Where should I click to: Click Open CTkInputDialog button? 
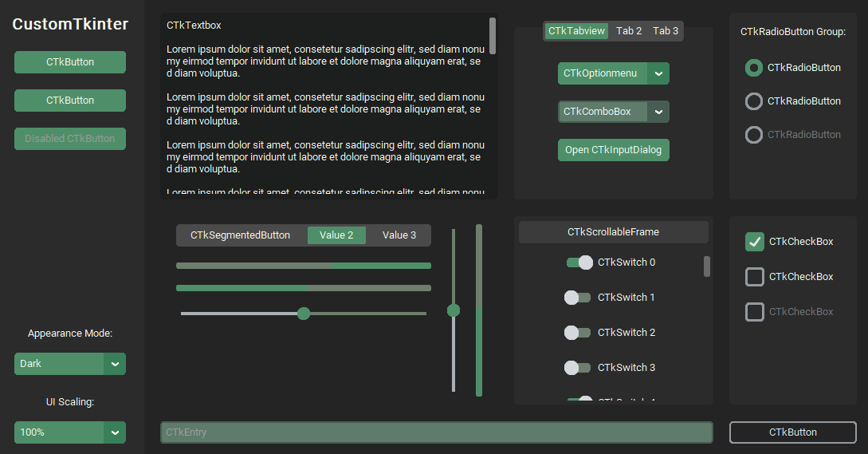click(613, 150)
